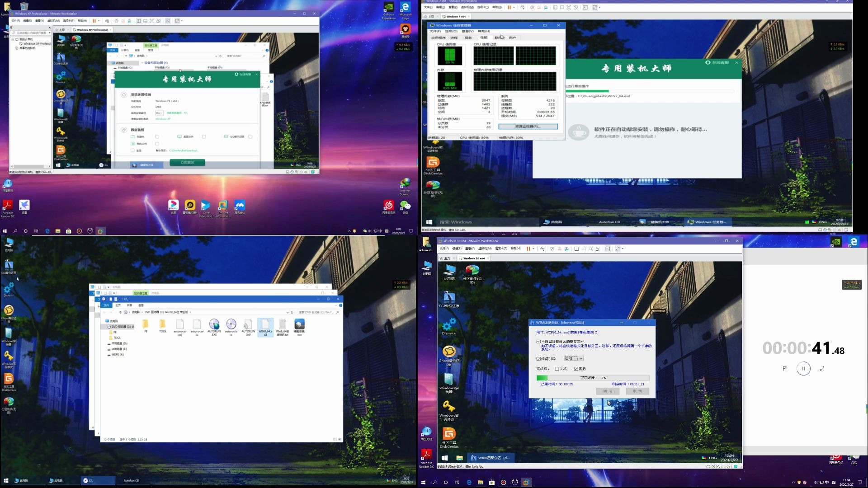The image size is (868, 488).
Task: Expand the address bar dropdown in DVD drive explorer
Action: [x=288, y=312]
